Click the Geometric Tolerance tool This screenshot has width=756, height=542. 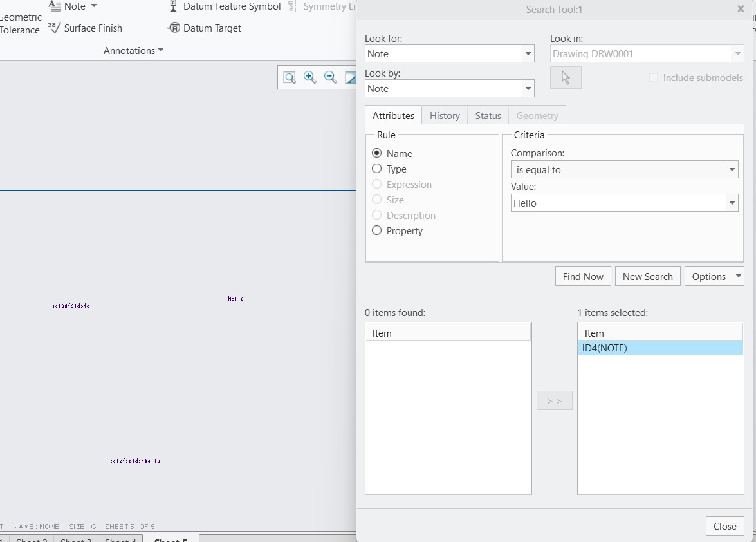pos(21,17)
